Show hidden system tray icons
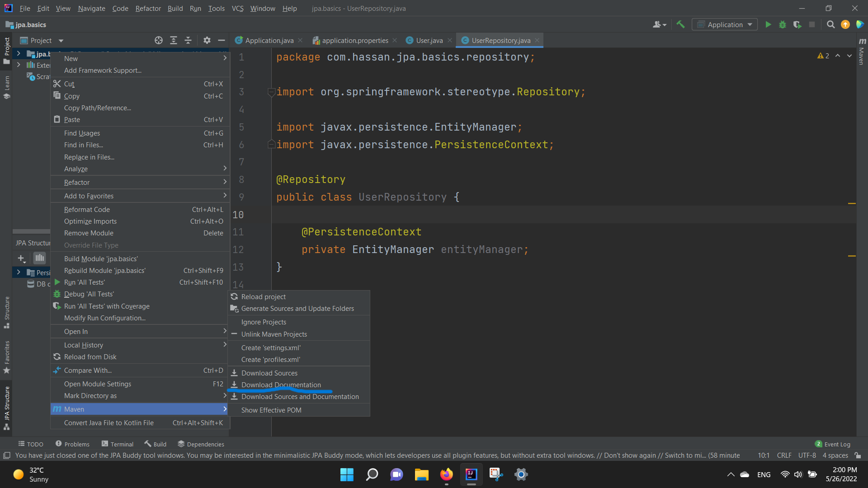 [x=731, y=474]
